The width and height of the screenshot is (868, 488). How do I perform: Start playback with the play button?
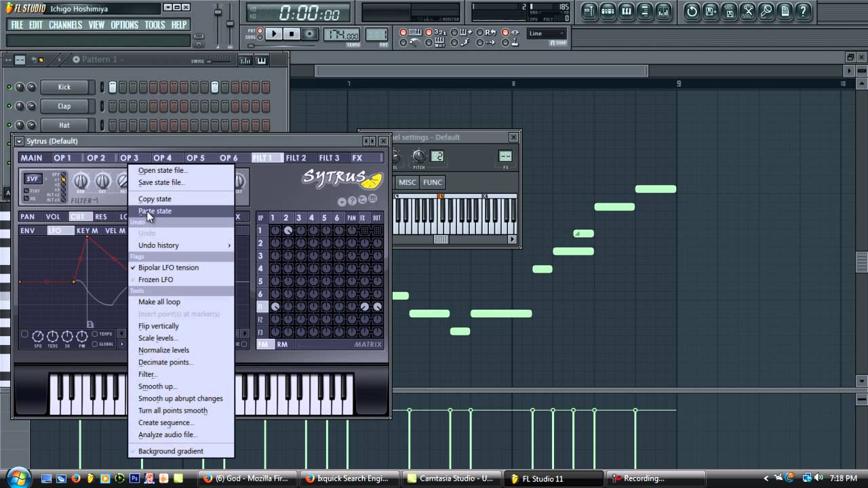(274, 34)
